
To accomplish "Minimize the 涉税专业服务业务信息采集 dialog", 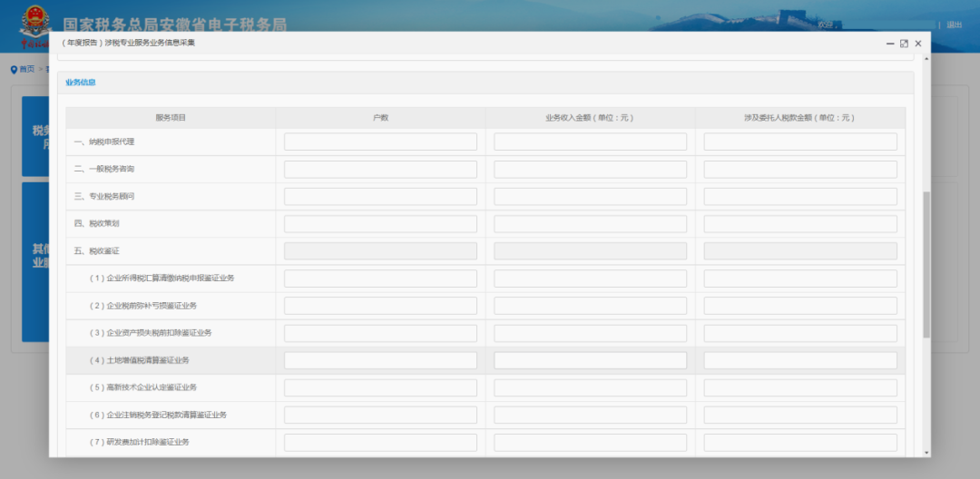I will click(x=889, y=44).
